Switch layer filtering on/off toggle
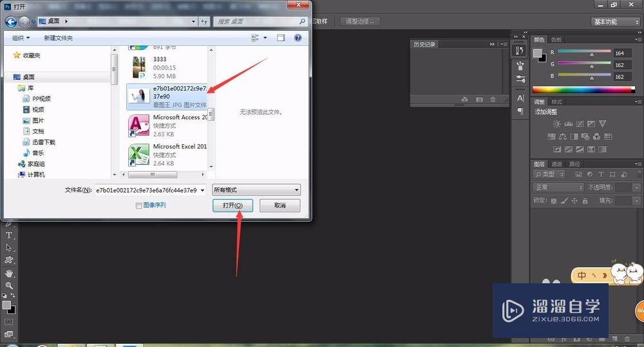Image resolution: width=644 pixels, height=347 pixels. pyautogui.click(x=639, y=174)
